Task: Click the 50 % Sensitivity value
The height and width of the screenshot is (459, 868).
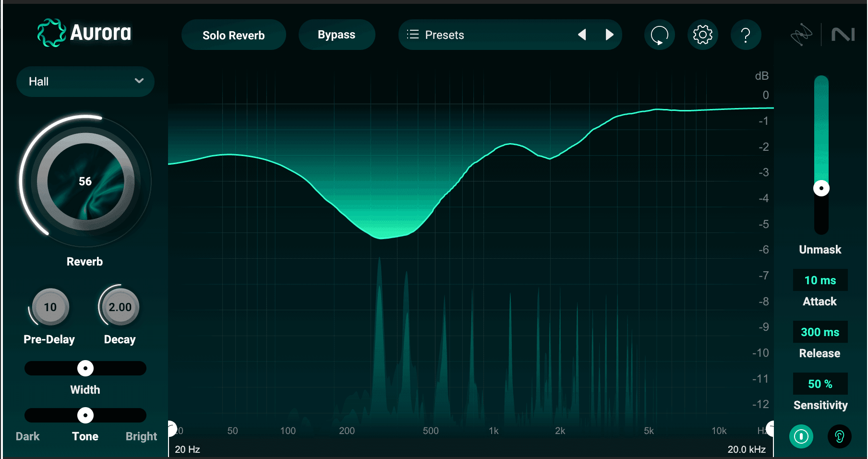Action: tap(820, 384)
